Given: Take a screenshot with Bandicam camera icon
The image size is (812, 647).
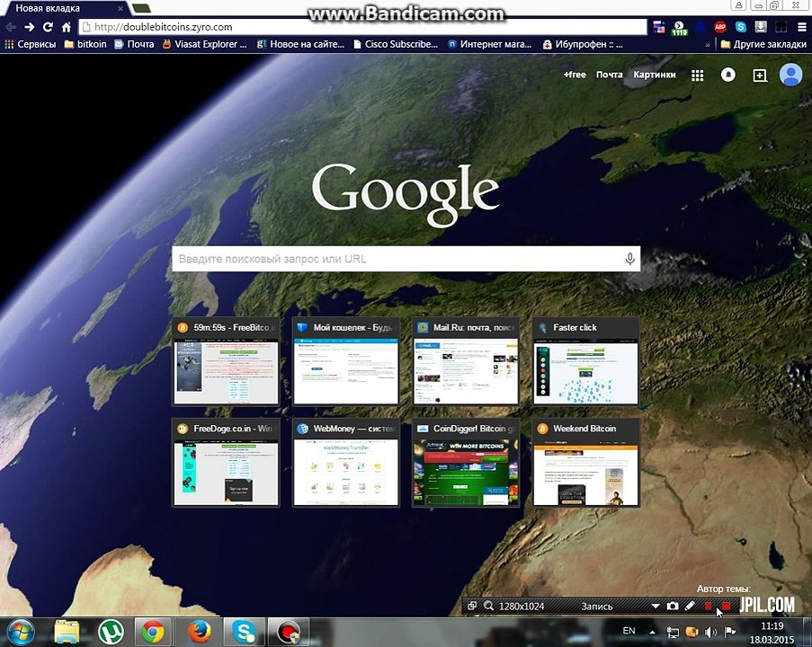Looking at the screenshot, I should (673, 606).
